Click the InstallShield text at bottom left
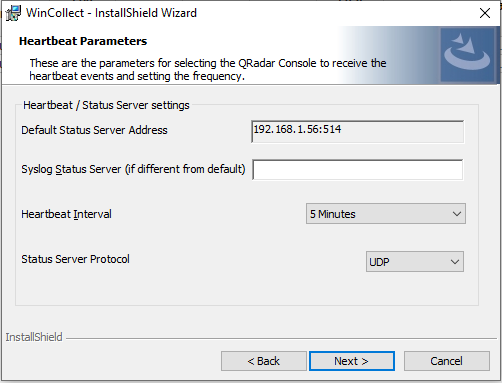The width and height of the screenshot is (502, 383). point(34,337)
